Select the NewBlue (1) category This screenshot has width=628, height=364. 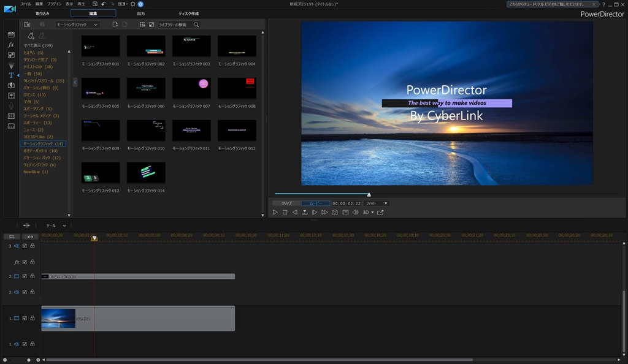click(36, 172)
